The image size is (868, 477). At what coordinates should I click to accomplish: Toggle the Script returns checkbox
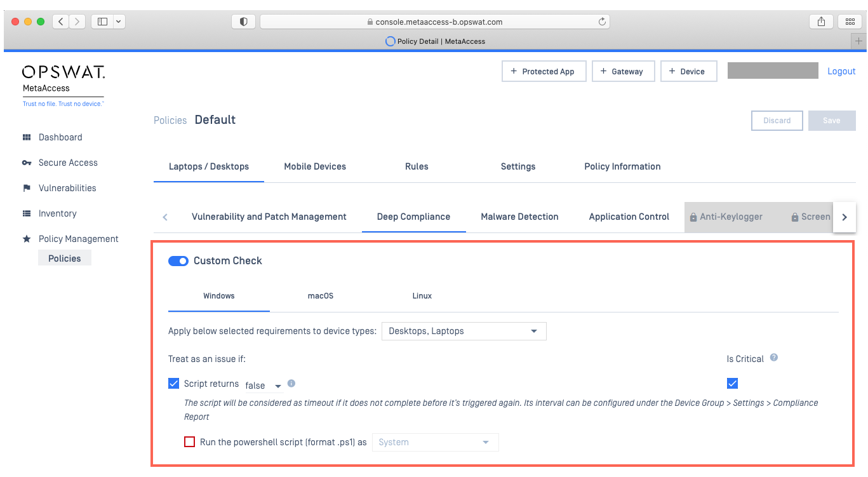click(173, 384)
